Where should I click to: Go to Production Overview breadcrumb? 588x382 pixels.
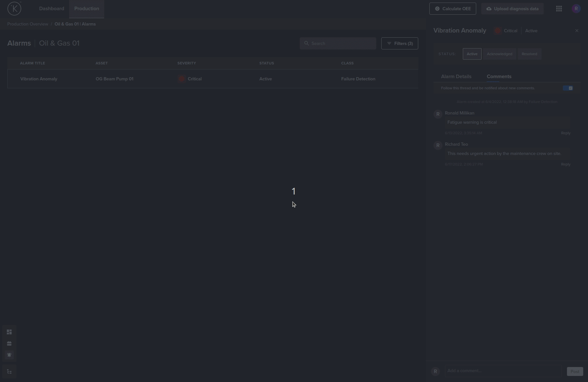[x=28, y=24]
